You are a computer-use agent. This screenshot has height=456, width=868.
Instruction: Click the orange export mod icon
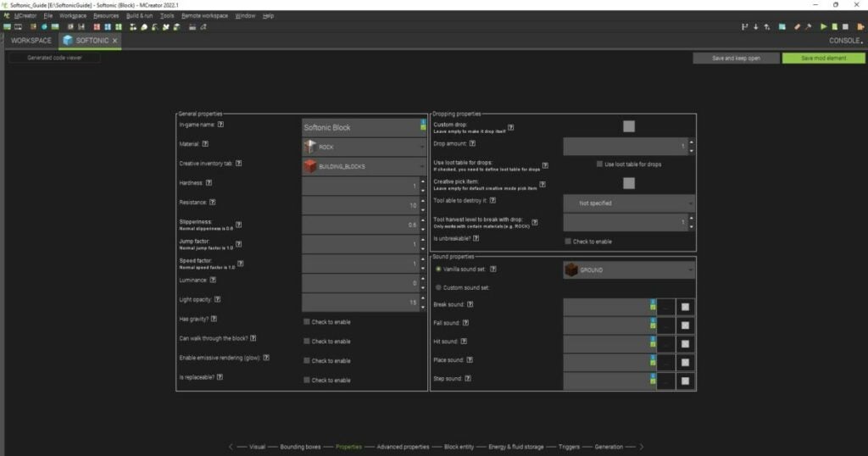click(x=860, y=26)
